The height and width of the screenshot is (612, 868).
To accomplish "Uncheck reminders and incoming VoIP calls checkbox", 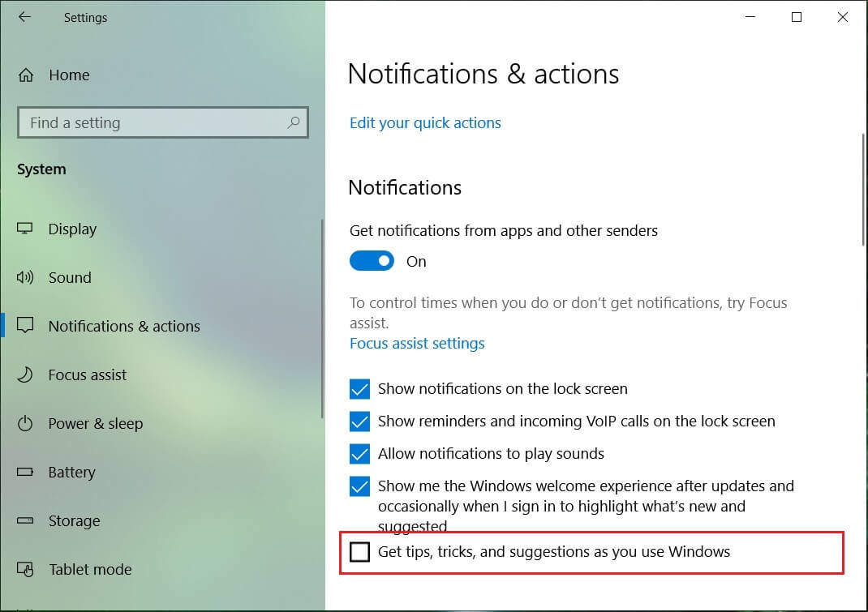I will pos(360,422).
